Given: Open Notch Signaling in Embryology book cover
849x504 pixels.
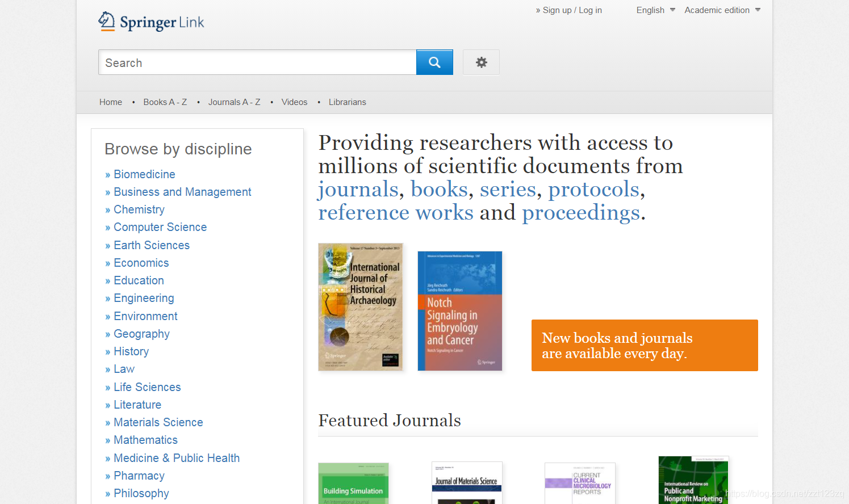Looking at the screenshot, I should click(x=460, y=311).
